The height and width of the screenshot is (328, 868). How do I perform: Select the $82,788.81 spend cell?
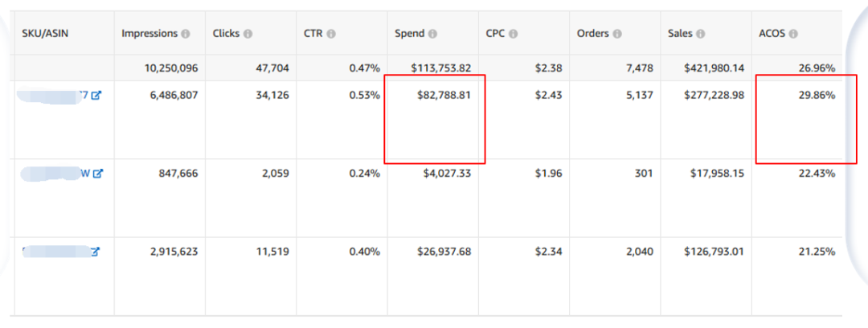[444, 96]
